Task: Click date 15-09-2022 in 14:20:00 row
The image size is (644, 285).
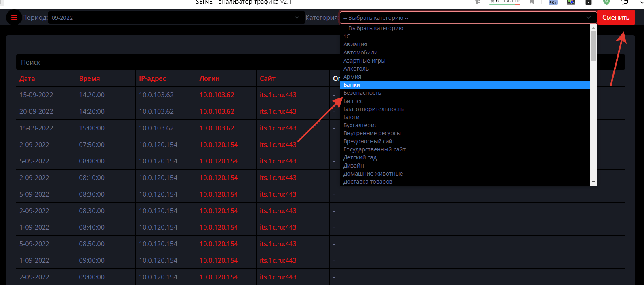Action: 36,95
